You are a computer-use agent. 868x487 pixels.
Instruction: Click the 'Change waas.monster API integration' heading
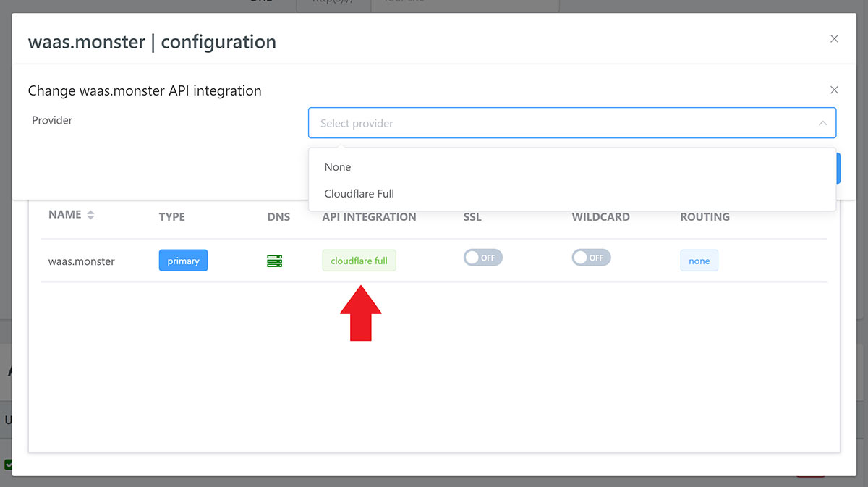tap(145, 90)
